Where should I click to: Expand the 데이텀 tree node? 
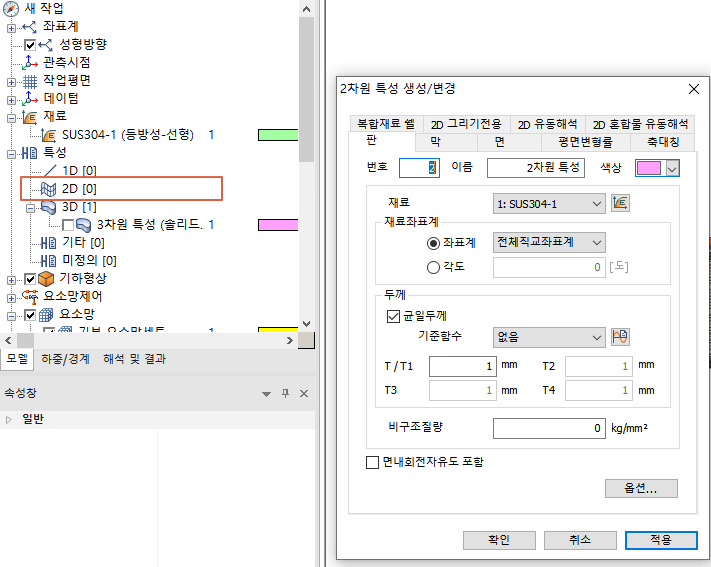click(11, 100)
